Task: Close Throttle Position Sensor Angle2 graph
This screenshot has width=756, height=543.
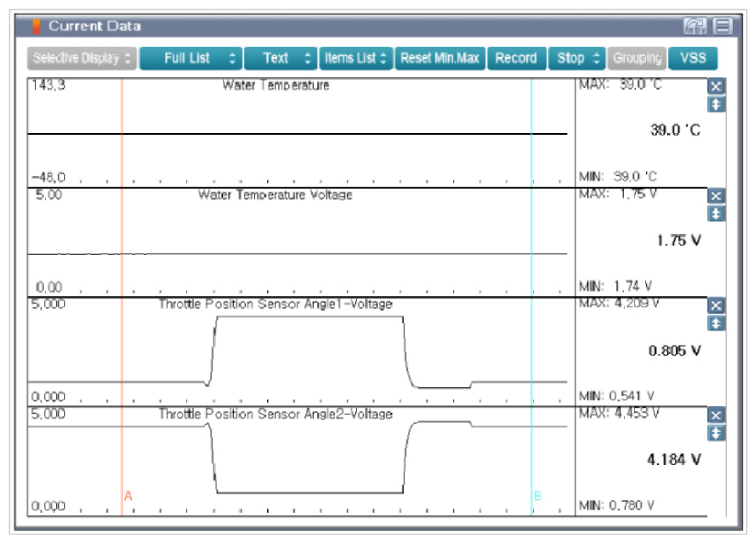Action: (x=717, y=415)
